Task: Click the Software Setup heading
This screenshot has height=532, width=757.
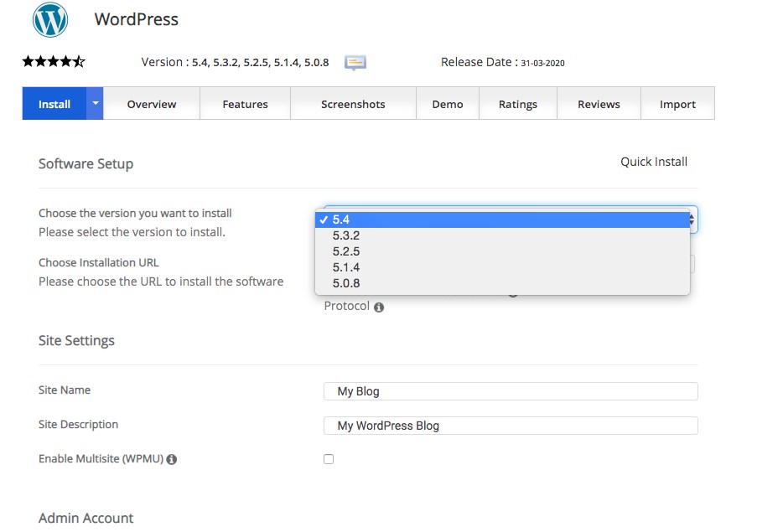Action: 86,164
